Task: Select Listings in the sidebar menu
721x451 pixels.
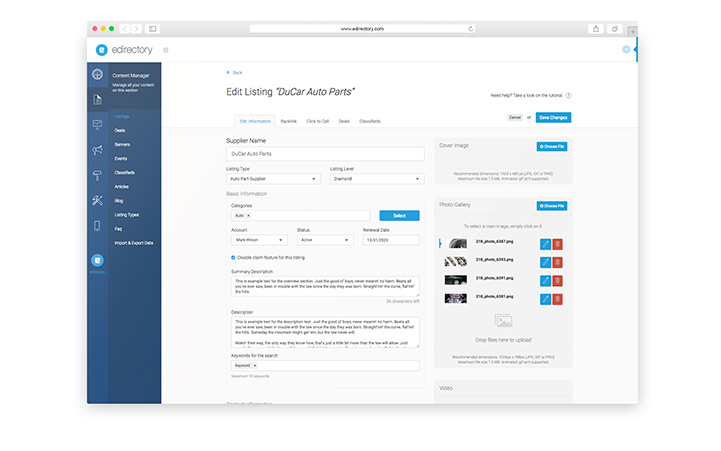Action: (122, 117)
